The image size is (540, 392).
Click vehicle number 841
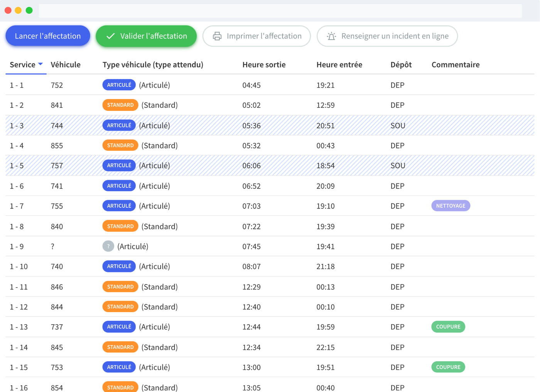tap(57, 105)
